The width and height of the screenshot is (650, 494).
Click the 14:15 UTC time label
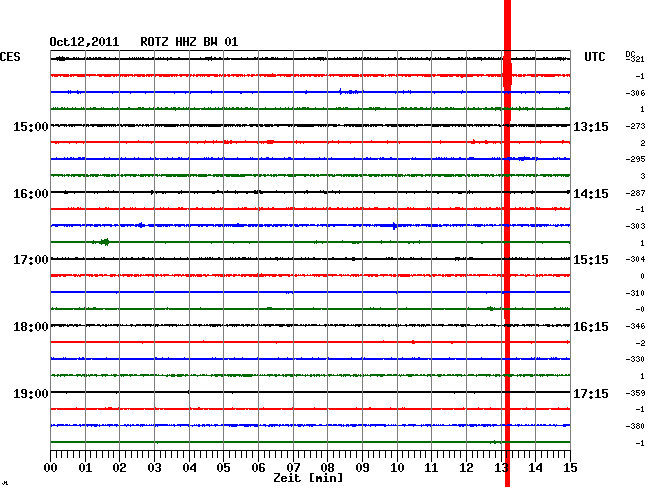[591, 194]
